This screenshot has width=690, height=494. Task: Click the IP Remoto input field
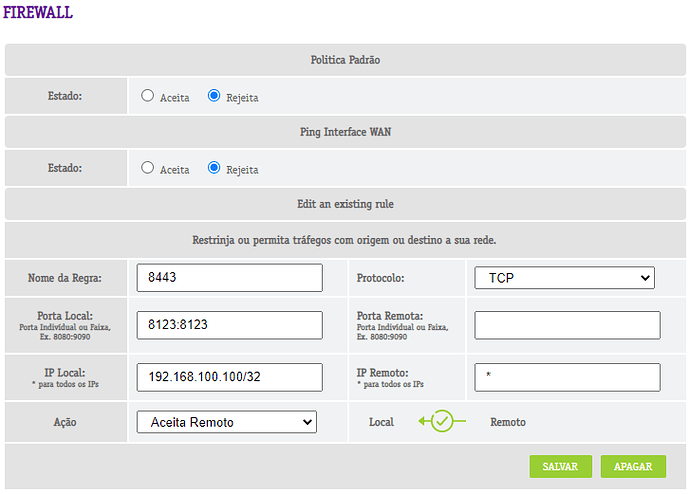click(x=567, y=377)
